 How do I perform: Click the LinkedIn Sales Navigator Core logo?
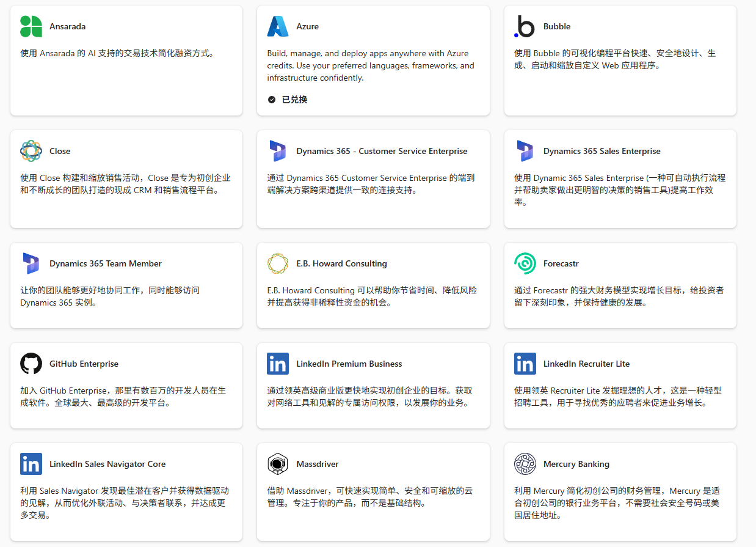coord(31,464)
